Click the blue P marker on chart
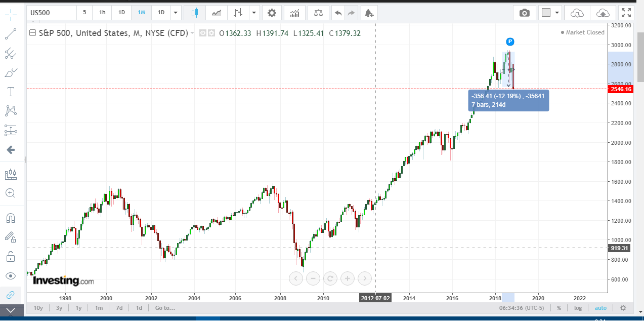Viewport: 644px width, 321px height. 510,42
